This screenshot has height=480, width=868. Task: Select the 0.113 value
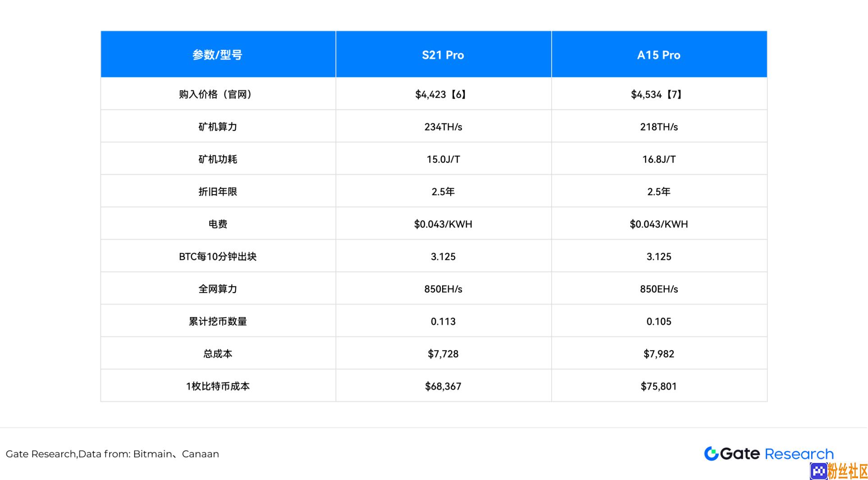(x=443, y=321)
